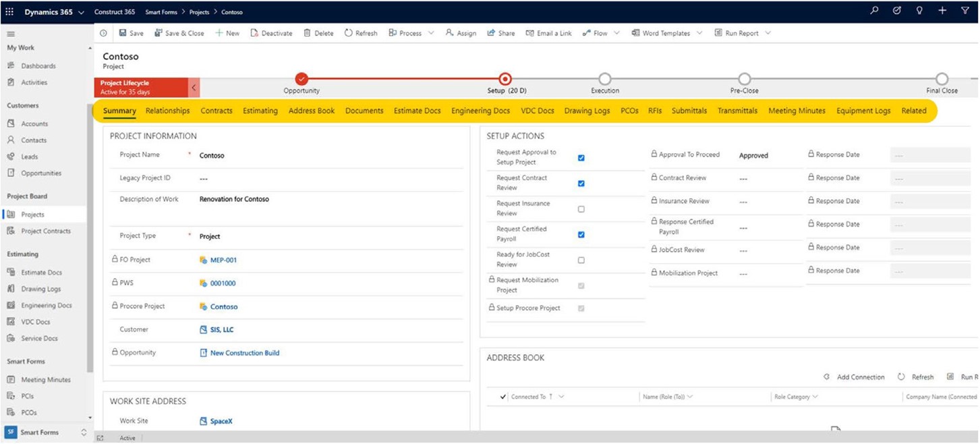Screen dimensions: 980x444
Task: Open Project Contracts in the sidebar
Action: (x=46, y=231)
